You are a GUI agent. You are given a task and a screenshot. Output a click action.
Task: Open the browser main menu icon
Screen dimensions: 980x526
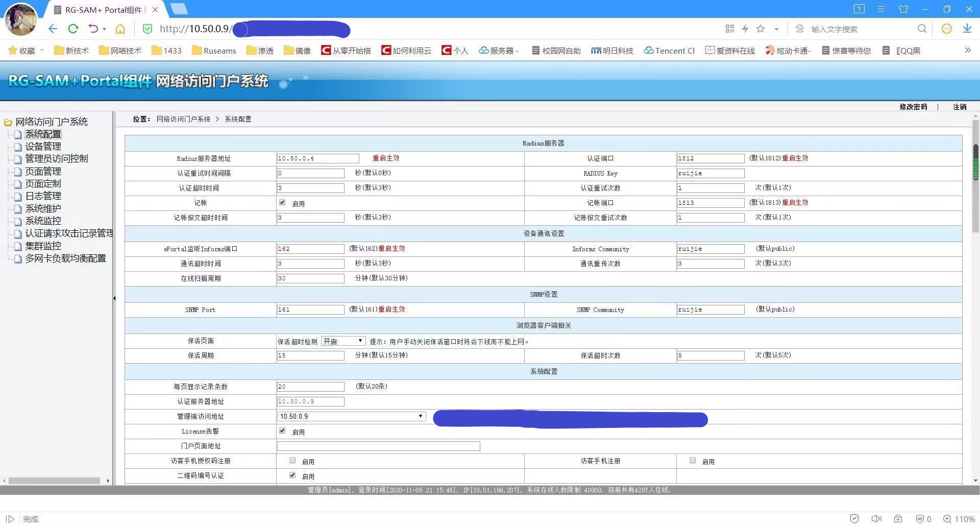[x=881, y=9]
